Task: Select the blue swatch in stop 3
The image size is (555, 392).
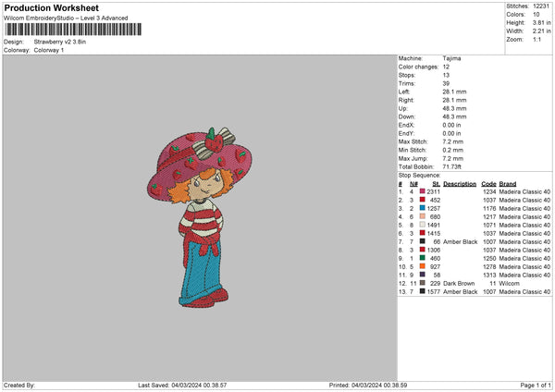Action: [422, 208]
